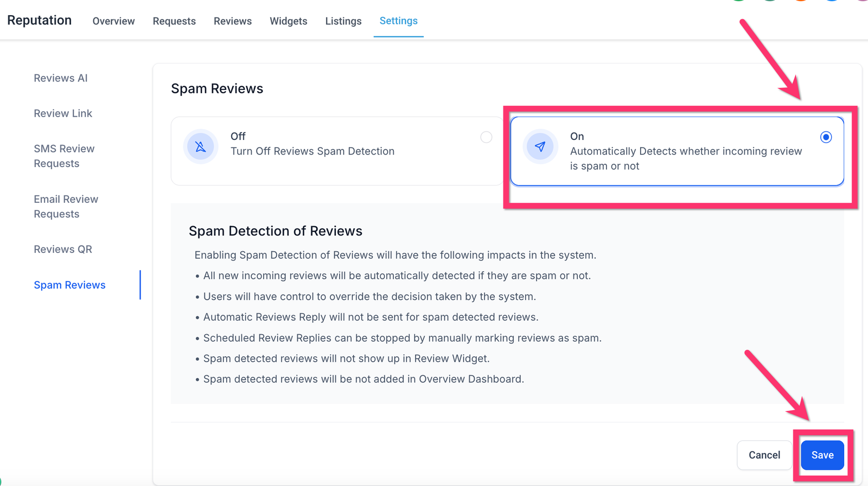The height and width of the screenshot is (486, 868).
Task: Select Spam Reviews in sidebar
Action: [69, 285]
